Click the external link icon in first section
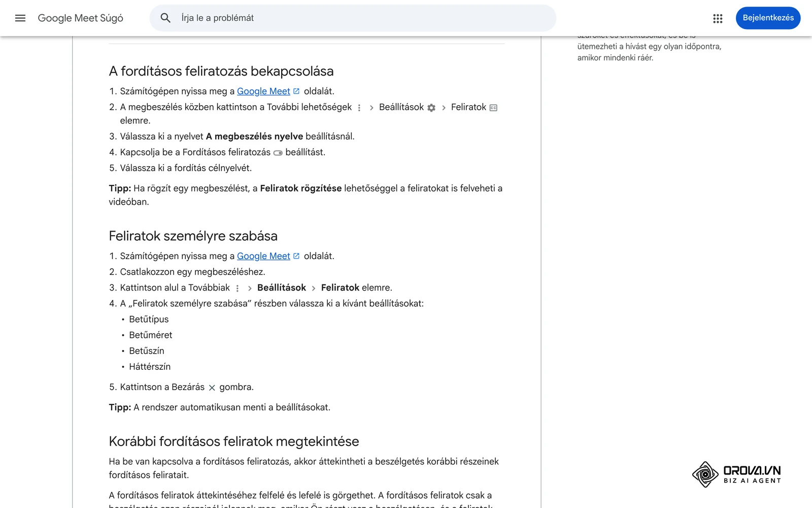812x508 pixels. (296, 91)
